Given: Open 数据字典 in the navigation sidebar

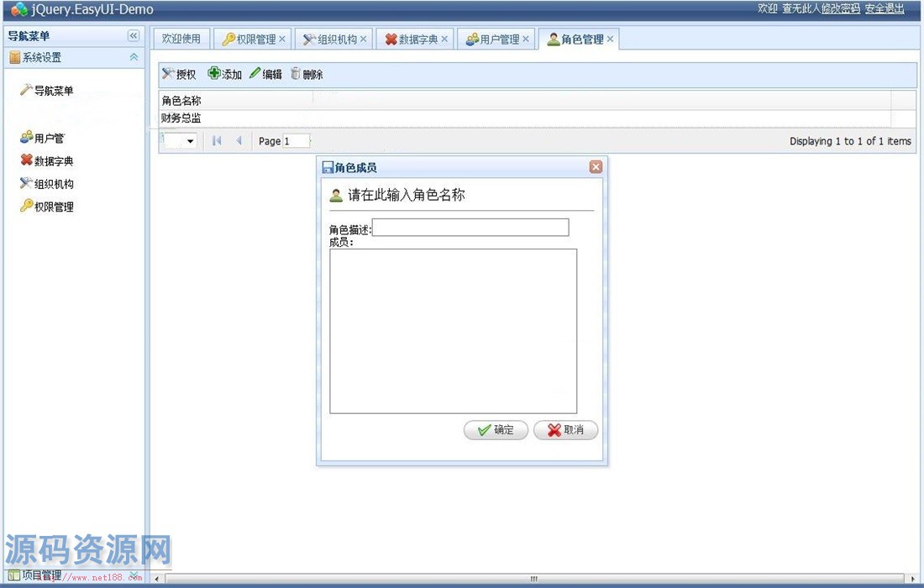Looking at the screenshot, I should 53,160.
